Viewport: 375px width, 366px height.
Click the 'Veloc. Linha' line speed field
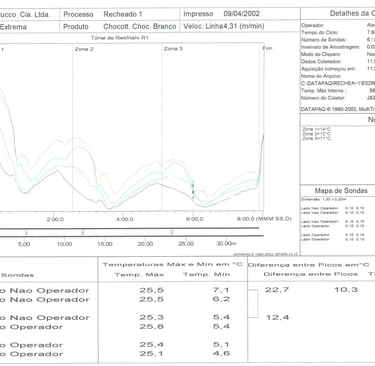click(224, 26)
